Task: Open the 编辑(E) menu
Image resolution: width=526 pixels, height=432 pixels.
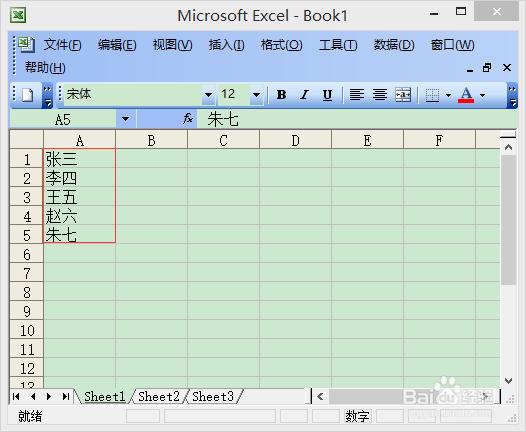Action: [117, 45]
